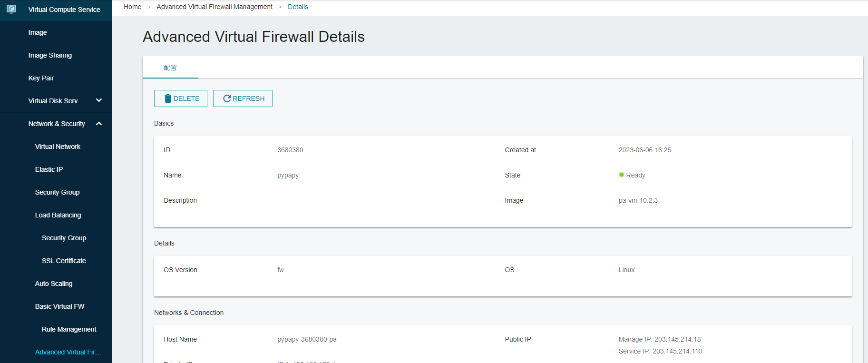Expand the Virtual Disk Service chevron

coord(99,100)
